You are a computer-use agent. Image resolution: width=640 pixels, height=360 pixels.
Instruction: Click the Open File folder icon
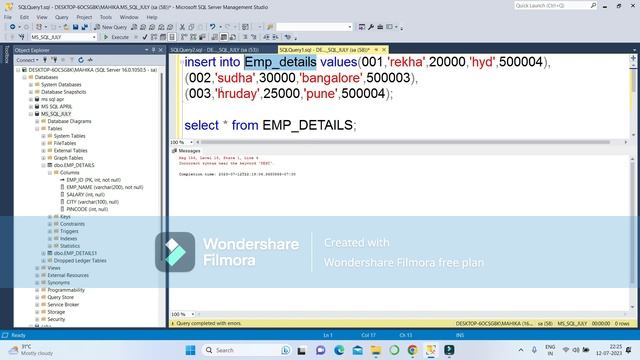click(66, 27)
